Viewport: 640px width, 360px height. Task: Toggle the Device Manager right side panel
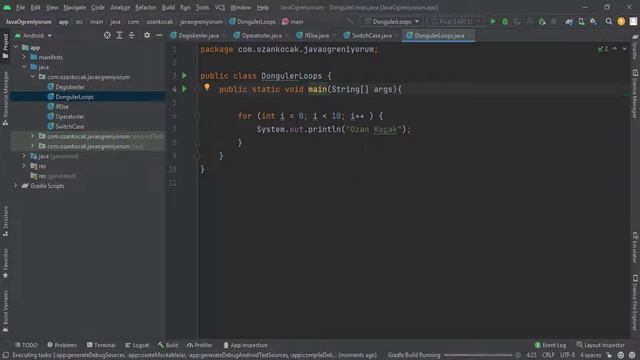tap(635, 94)
